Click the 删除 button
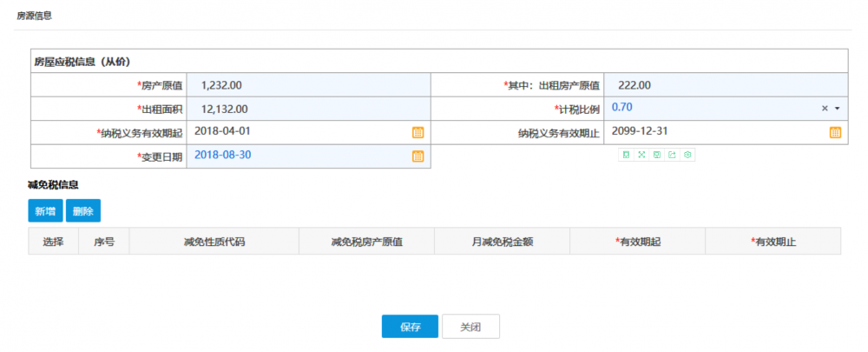Viewport: 868px width, 352px height. (83, 210)
